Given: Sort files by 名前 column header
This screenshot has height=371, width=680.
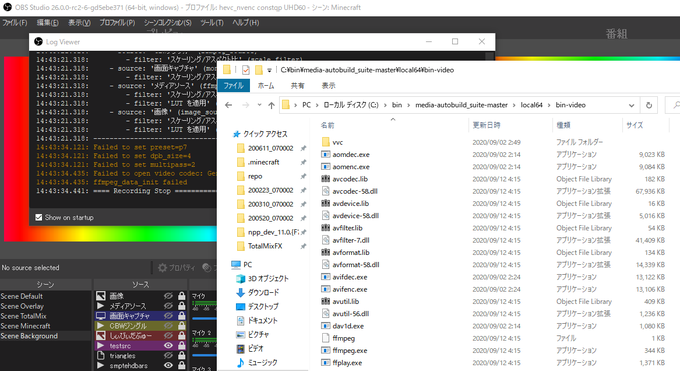Looking at the screenshot, I should click(x=327, y=125).
